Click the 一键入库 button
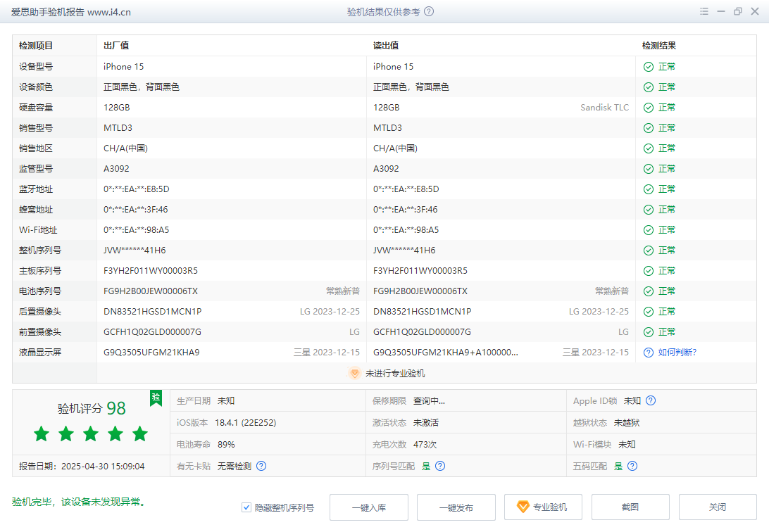The height and width of the screenshot is (532, 769). 369,507
